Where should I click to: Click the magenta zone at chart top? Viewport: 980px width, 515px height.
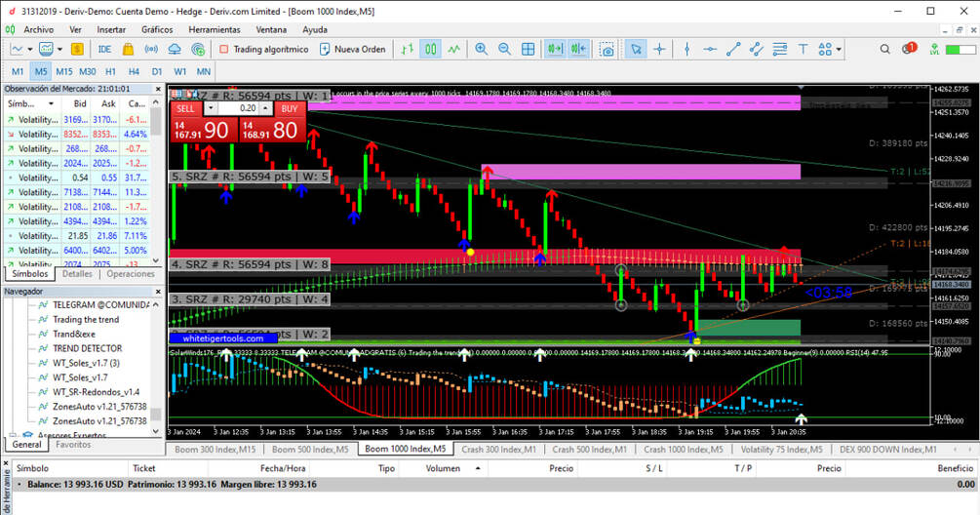tap(554, 103)
